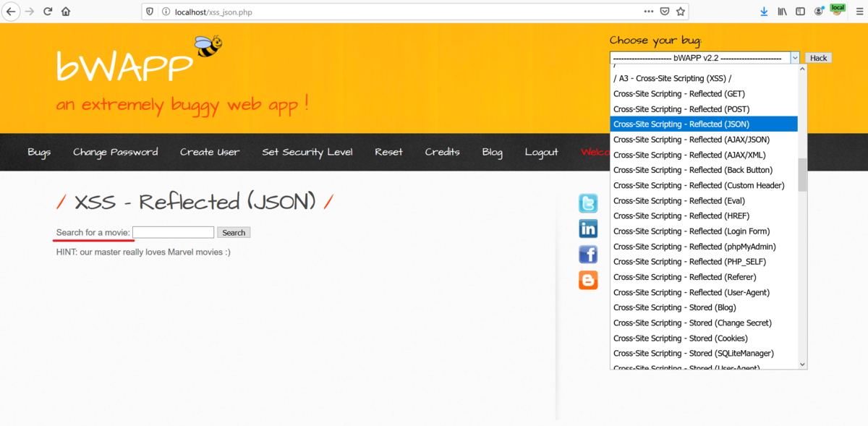Go back with browser back arrow
Image resolution: width=868 pixels, height=426 pixels.
click(x=12, y=12)
